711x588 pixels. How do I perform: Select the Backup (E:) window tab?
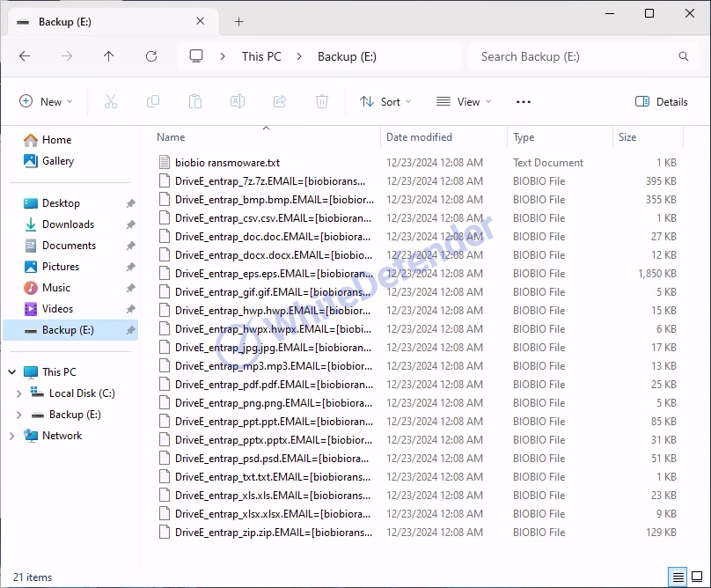point(114,22)
